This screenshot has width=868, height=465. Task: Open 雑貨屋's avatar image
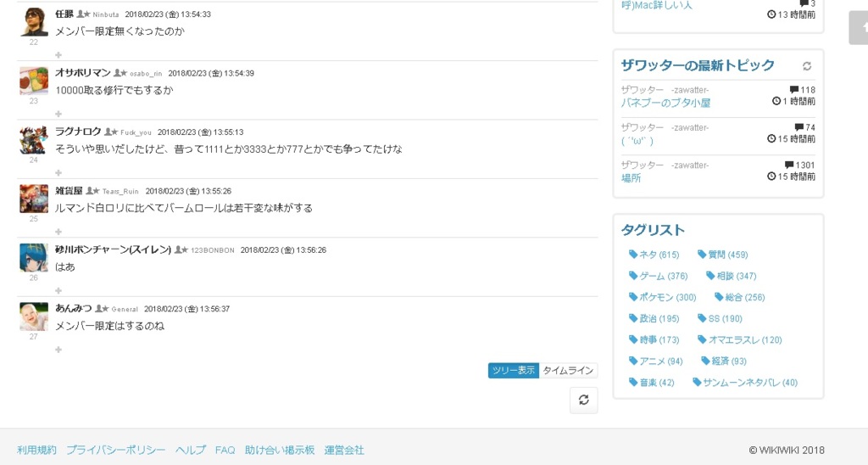coord(34,199)
